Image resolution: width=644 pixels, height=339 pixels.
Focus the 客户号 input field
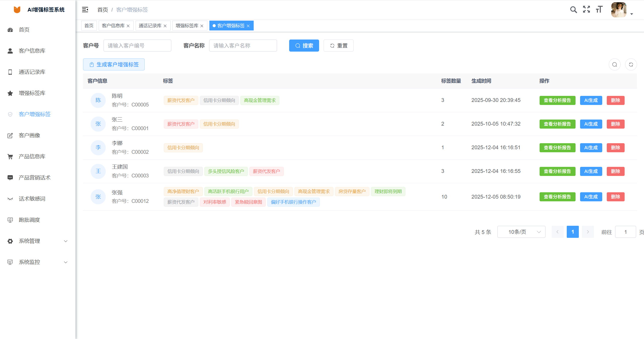pos(137,46)
